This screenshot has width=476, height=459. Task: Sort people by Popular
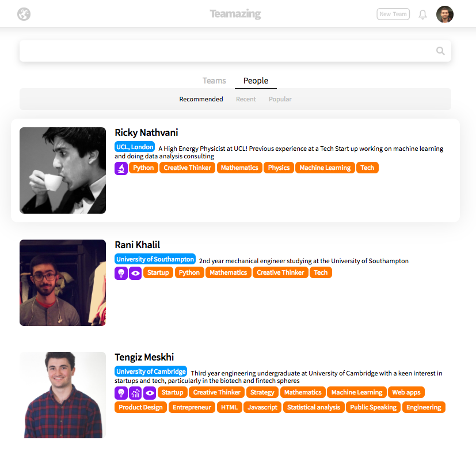[280, 99]
